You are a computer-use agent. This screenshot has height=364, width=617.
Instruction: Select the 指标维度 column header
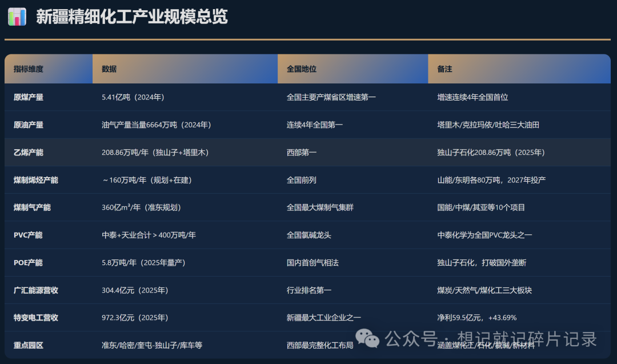coord(29,69)
